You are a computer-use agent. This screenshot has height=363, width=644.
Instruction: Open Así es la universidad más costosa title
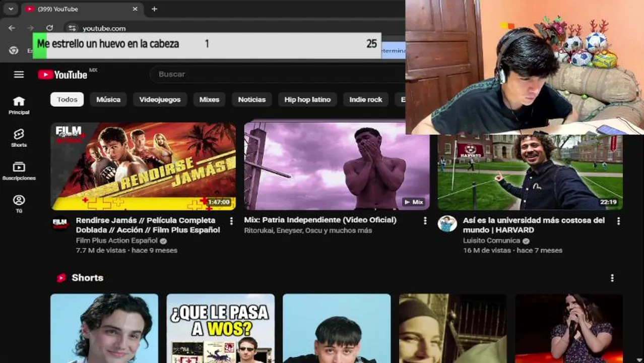click(x=534, y=225)
